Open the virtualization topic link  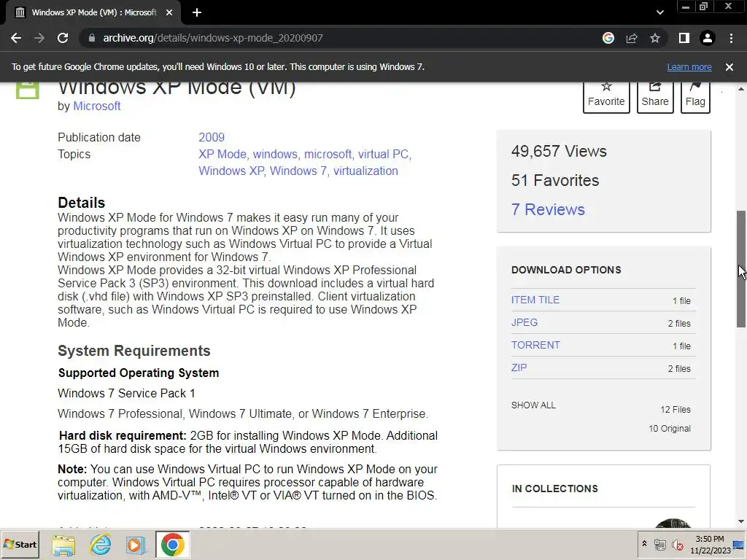365,171
